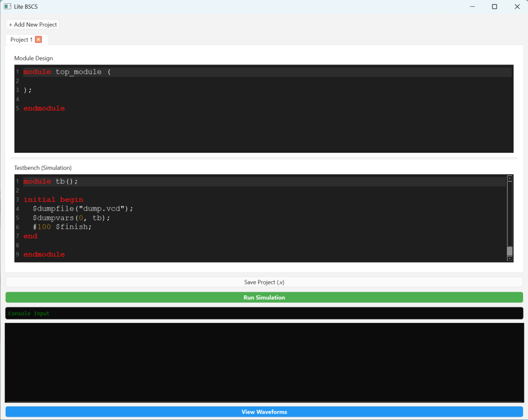This screenshot has width=528, height=420.
Task: Place cursor on the $dumpfile line in Testbench
Action: point(82,208)
